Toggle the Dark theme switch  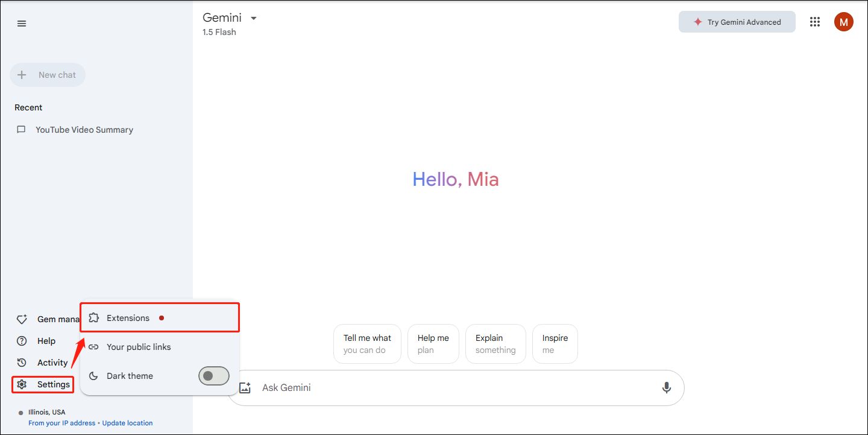(x=214, y=376)
